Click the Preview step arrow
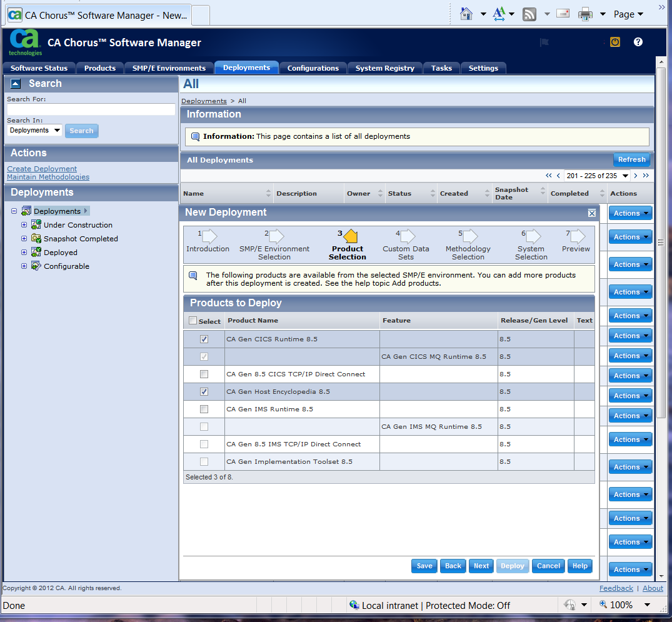The height and width of the screenshot is (622, 672). (578, 236)
